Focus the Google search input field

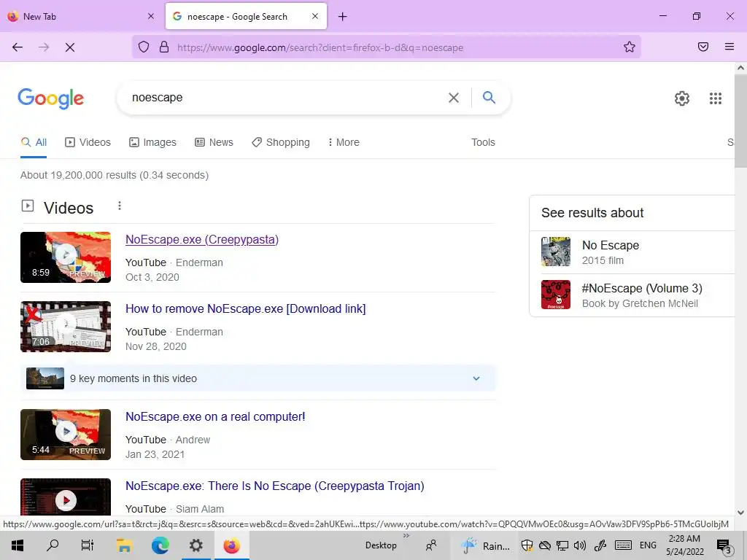[286, 98]
